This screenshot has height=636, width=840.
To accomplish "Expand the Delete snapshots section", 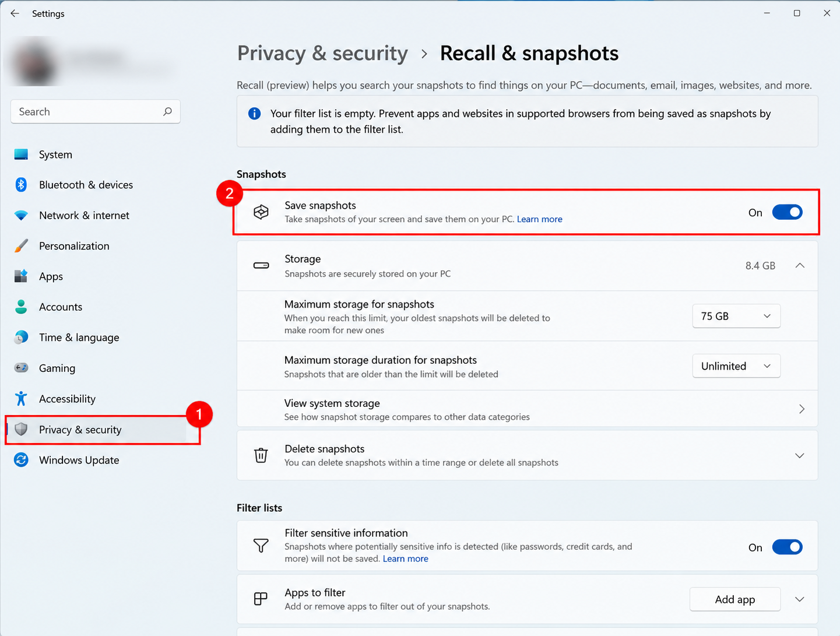I will click(800, 456).
